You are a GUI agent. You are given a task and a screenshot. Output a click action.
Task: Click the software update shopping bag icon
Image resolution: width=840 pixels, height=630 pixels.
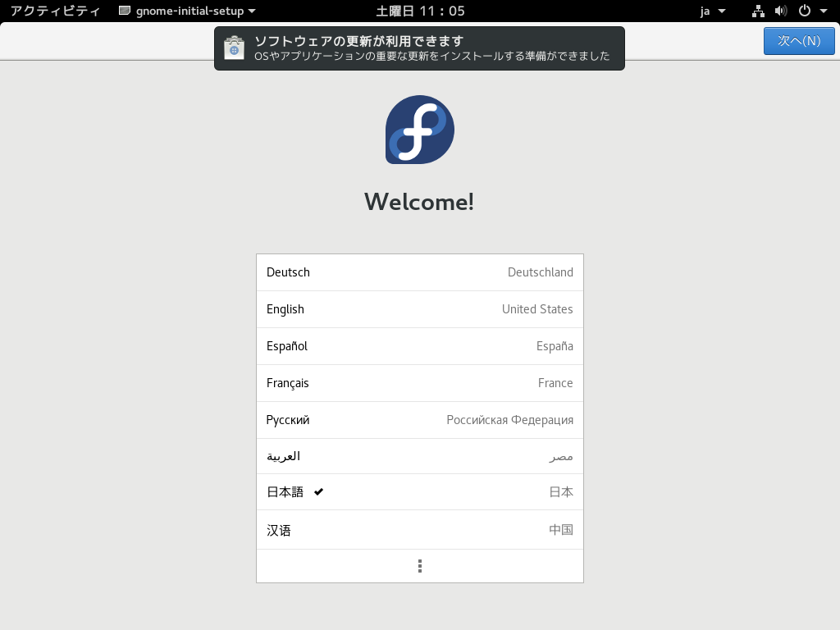[234, 48]
